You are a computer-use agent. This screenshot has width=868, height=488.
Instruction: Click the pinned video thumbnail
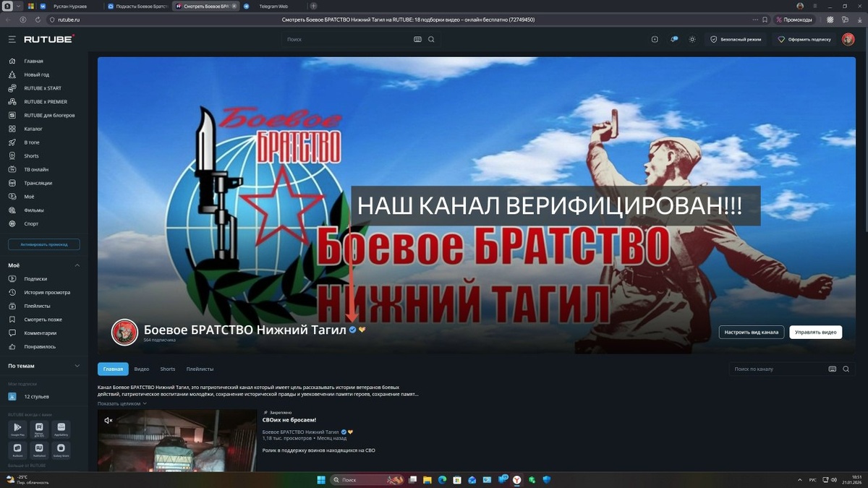(x=177, y=441)
